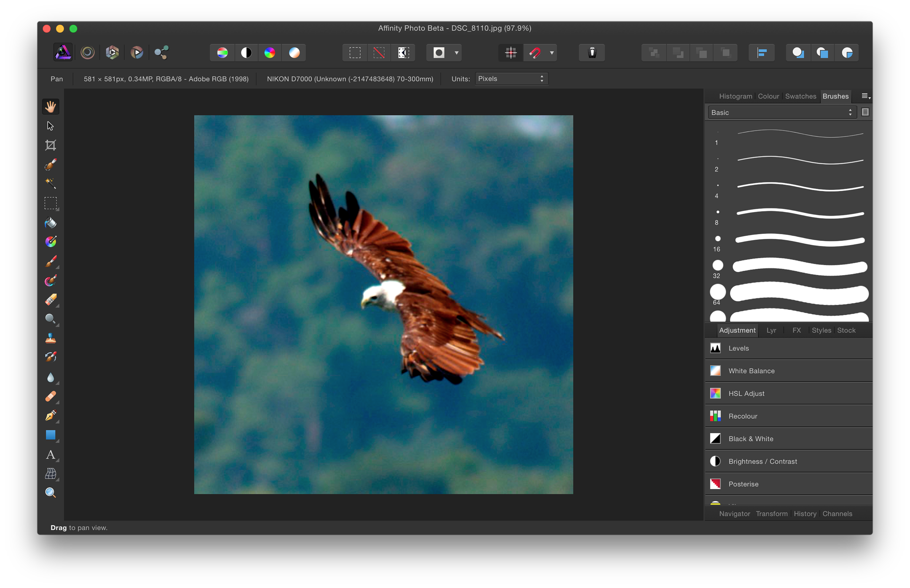Open Alignment options in toolbar
This screenshot has width=910, height=588.
pyautogui.click(x=762, y=53)
